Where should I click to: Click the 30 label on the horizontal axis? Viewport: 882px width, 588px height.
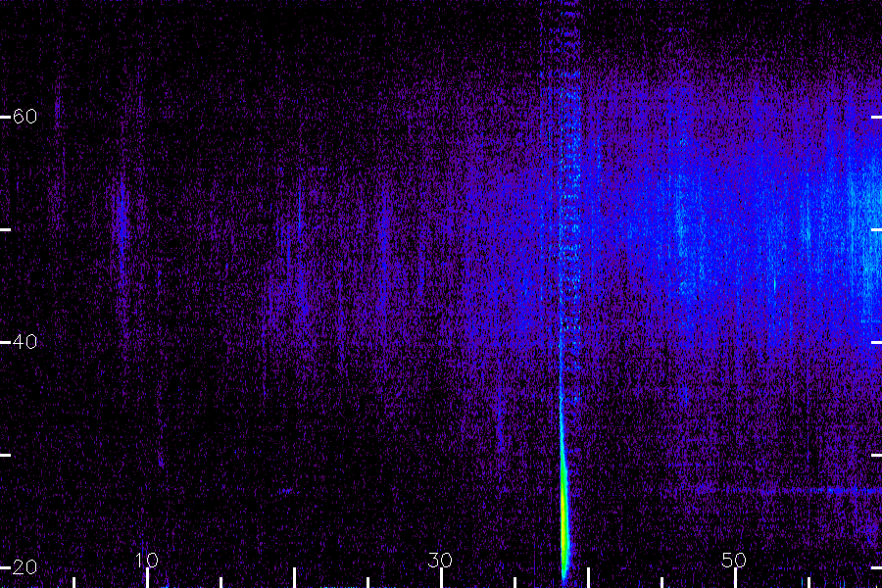[x=440, y=560]
